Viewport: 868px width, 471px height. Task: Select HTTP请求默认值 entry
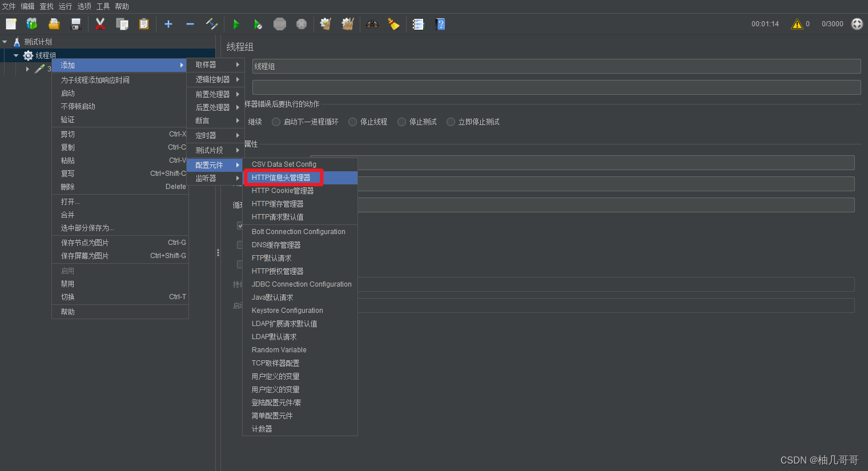(x=300, y=217)
